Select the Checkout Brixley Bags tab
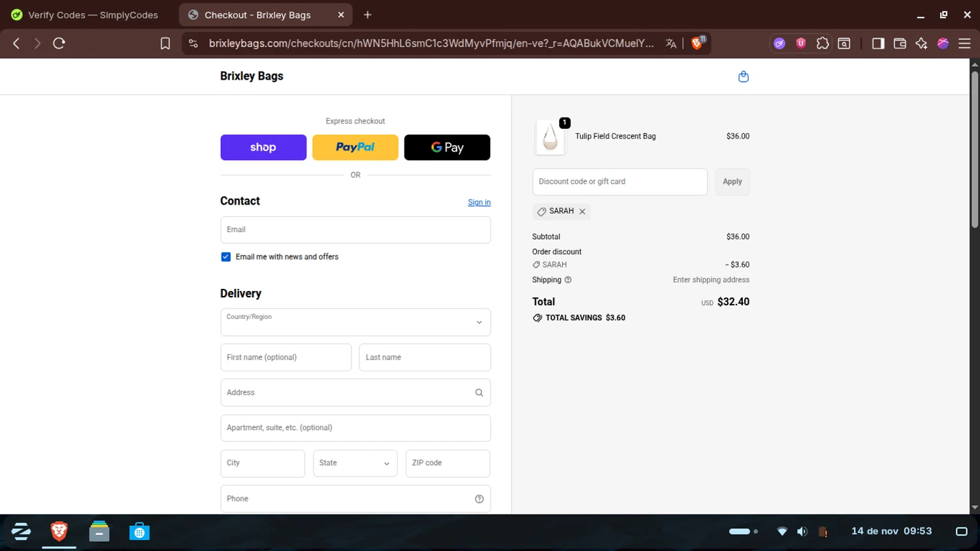 258,14
